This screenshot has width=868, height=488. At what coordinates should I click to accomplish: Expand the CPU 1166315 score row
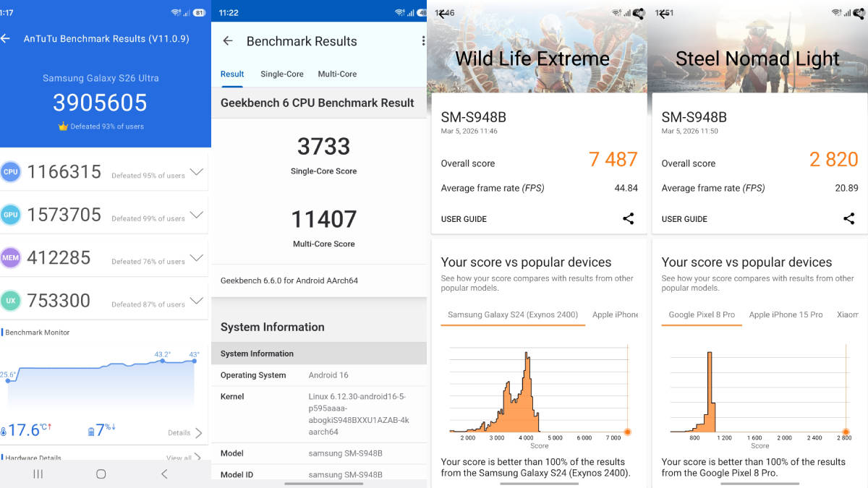tap(196, 173)
